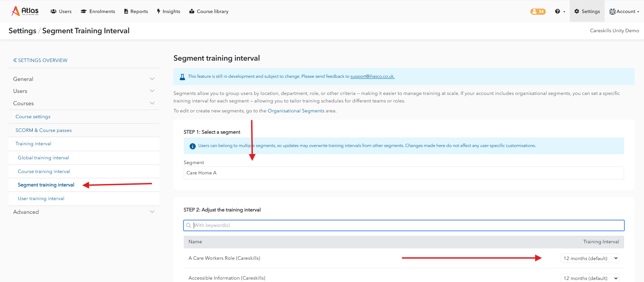Image resolution: width=644 pixels, height=282 pixels.
Task: Open Course settings in sidebar
Action: tap(33, 117)
